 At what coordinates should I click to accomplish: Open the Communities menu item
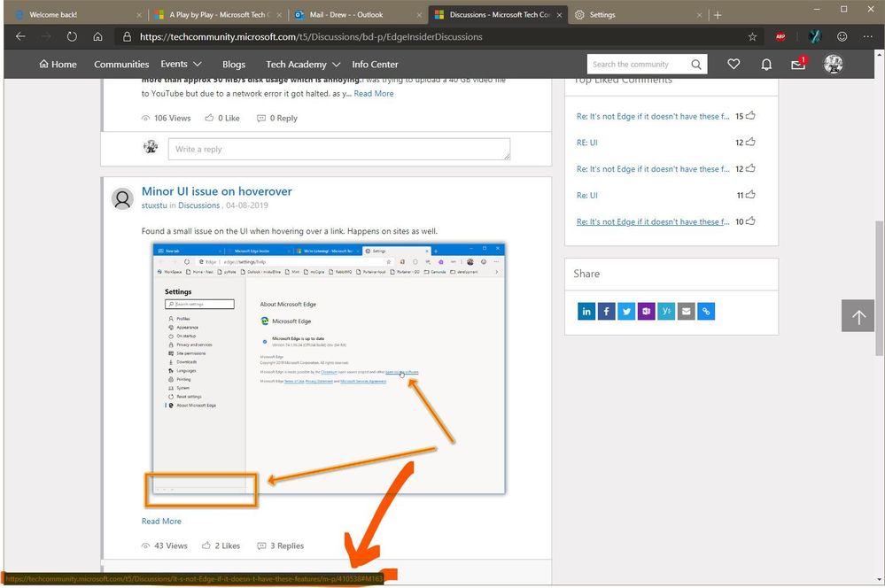click(x=121, y=65)
